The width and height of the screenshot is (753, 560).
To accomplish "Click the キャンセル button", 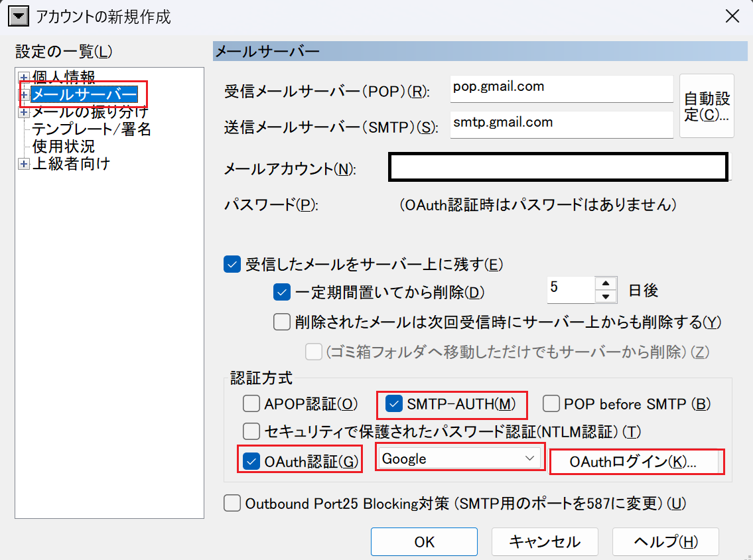I will [x=545, y=541].
